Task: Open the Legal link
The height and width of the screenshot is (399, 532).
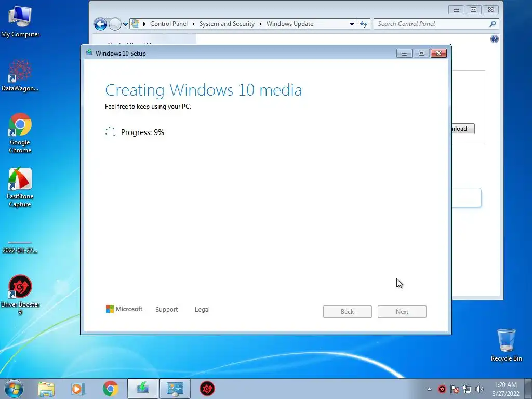Action: pyautogui.click(x=202, y=310)
